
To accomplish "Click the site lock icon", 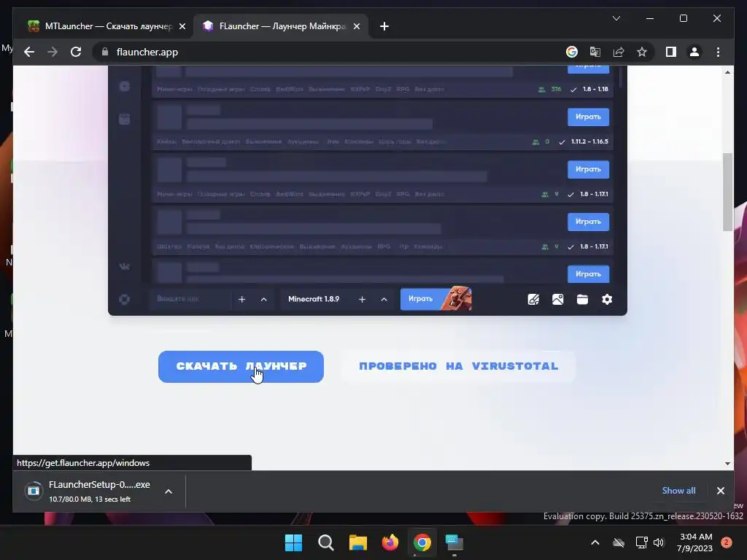I will click(105, 52).
